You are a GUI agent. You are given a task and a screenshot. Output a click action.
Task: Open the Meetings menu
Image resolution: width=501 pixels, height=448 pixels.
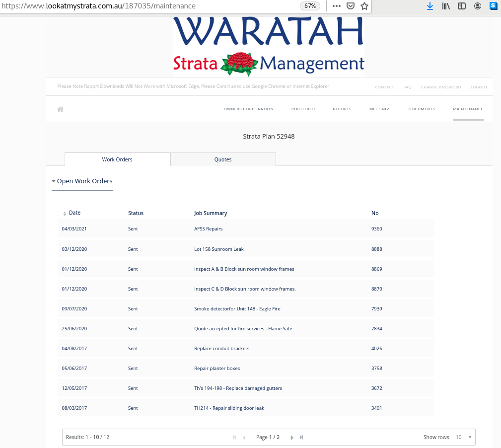pos(380,109)
